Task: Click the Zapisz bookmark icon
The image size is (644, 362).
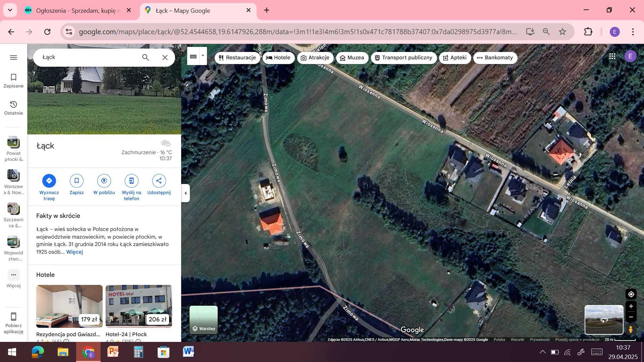Action: point(76,181)
